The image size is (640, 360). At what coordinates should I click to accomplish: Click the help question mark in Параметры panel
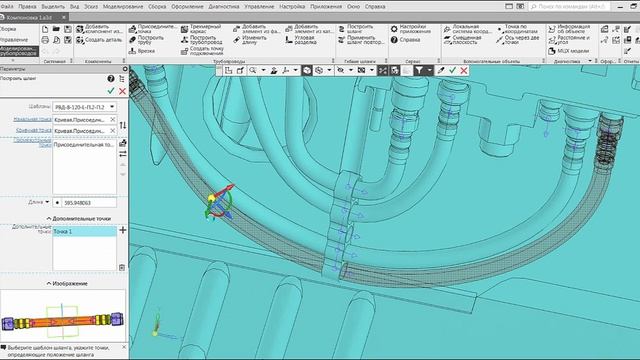pyautogui.click(x=111, y=78)
